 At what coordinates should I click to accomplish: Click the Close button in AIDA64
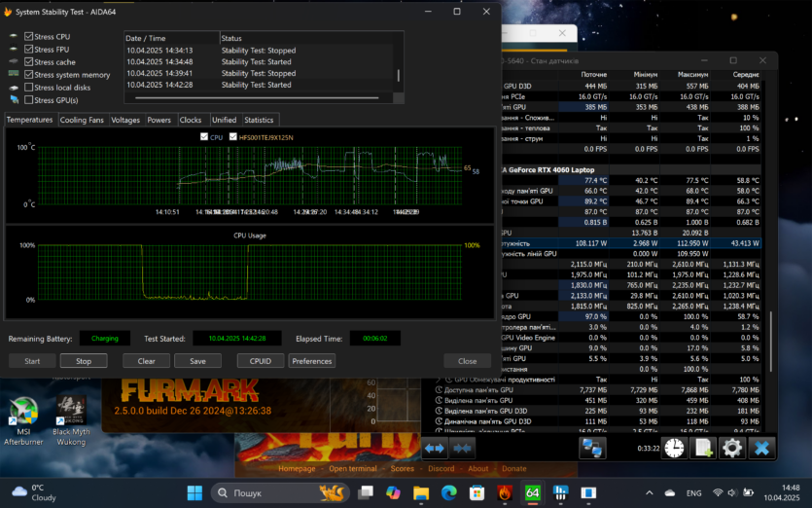467,361
